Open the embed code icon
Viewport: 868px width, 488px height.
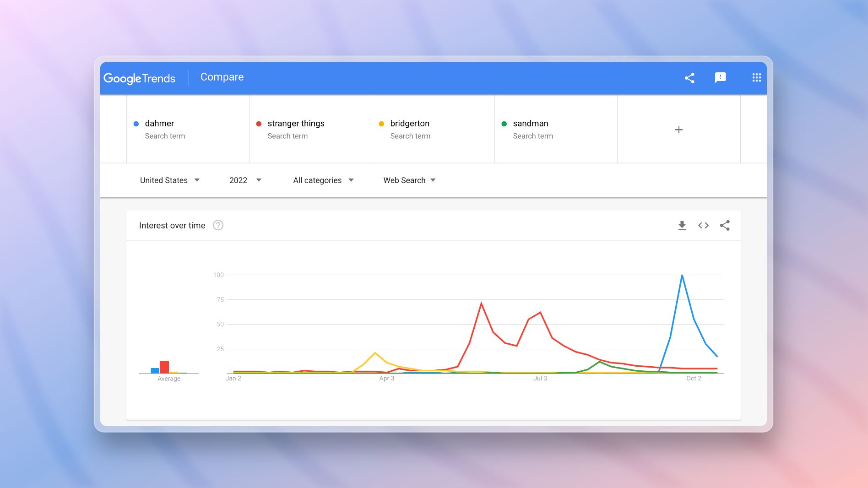tap(703, 225)
